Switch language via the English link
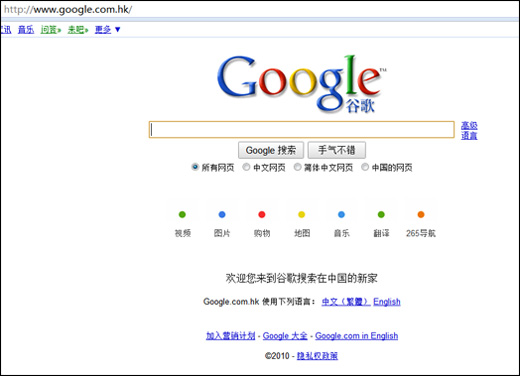Image resolution: width=520 pixels, height=376 pixels. (387, 302)
